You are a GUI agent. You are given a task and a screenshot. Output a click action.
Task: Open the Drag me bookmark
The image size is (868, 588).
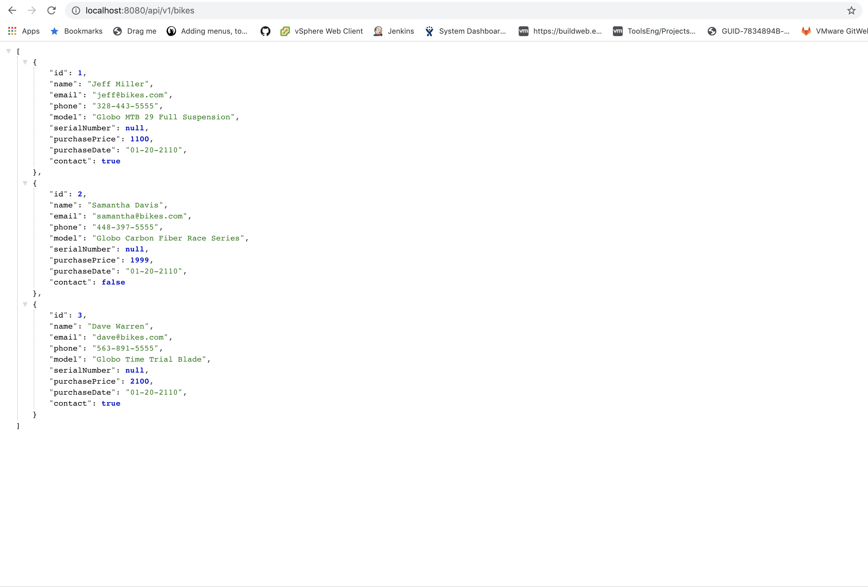coord(135,31)
